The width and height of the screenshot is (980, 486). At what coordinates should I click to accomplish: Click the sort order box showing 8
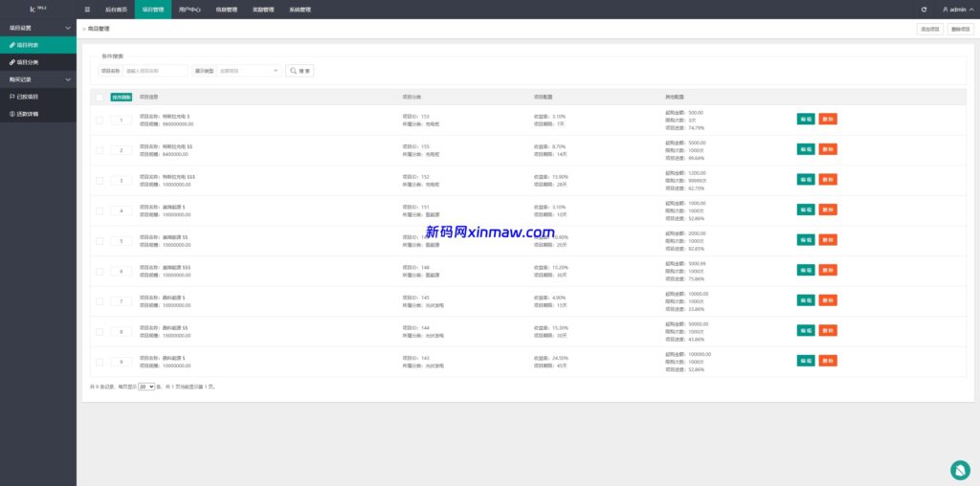[122, 332]
